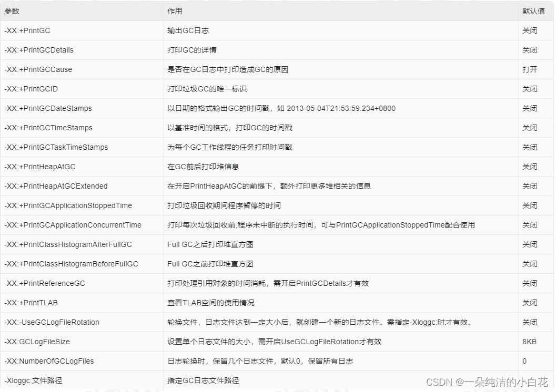Screen dimensions: 556x392
Task: Click the 打开 default value for PrintGCCause
Action: tap(530, 69)
